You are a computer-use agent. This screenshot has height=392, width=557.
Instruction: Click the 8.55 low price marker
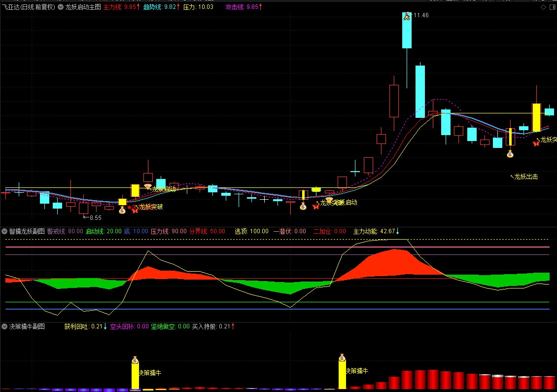click(x=92, y=217)
